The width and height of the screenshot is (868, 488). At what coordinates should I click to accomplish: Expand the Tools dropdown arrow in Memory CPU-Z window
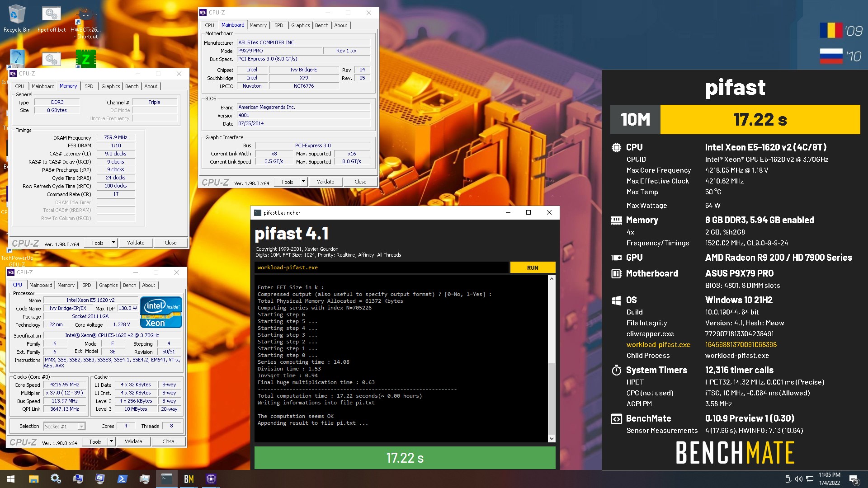coord(113,243)
